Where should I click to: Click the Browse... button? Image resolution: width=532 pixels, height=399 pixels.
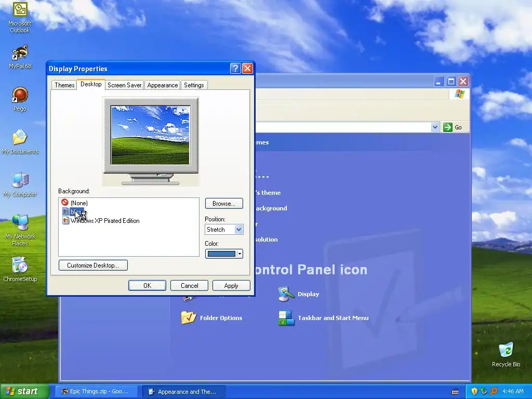point(224,203)
